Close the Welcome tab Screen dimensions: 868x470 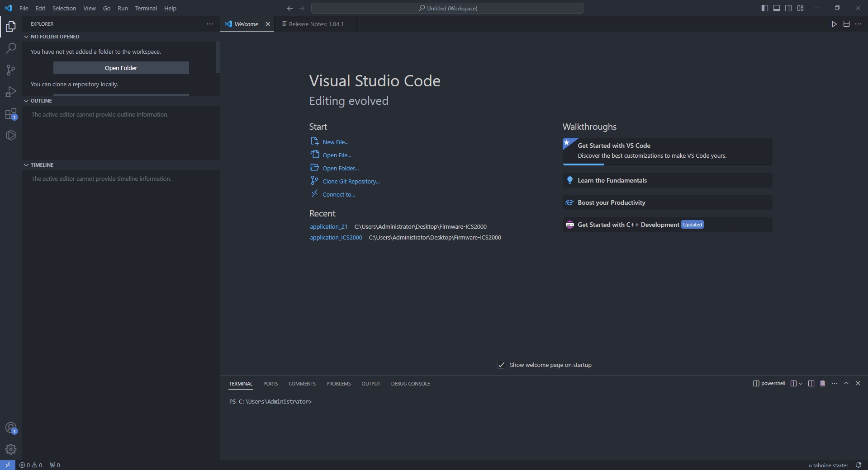(268, 24)
